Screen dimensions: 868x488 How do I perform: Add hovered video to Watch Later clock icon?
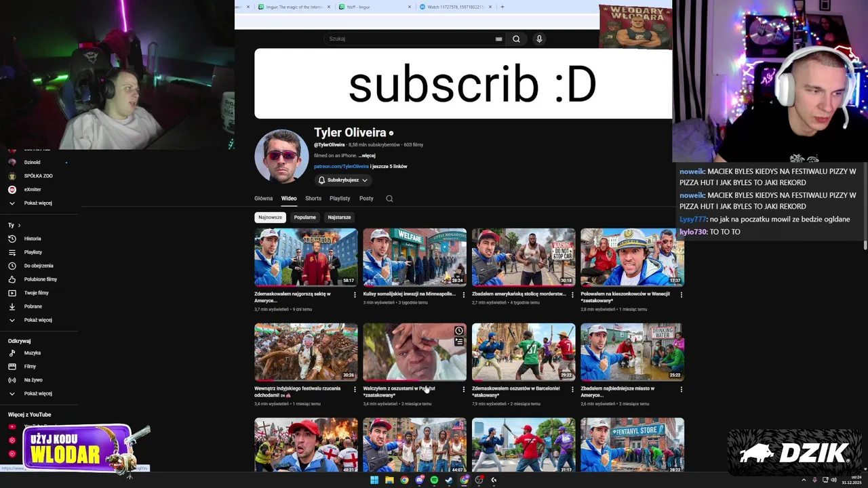459,331
